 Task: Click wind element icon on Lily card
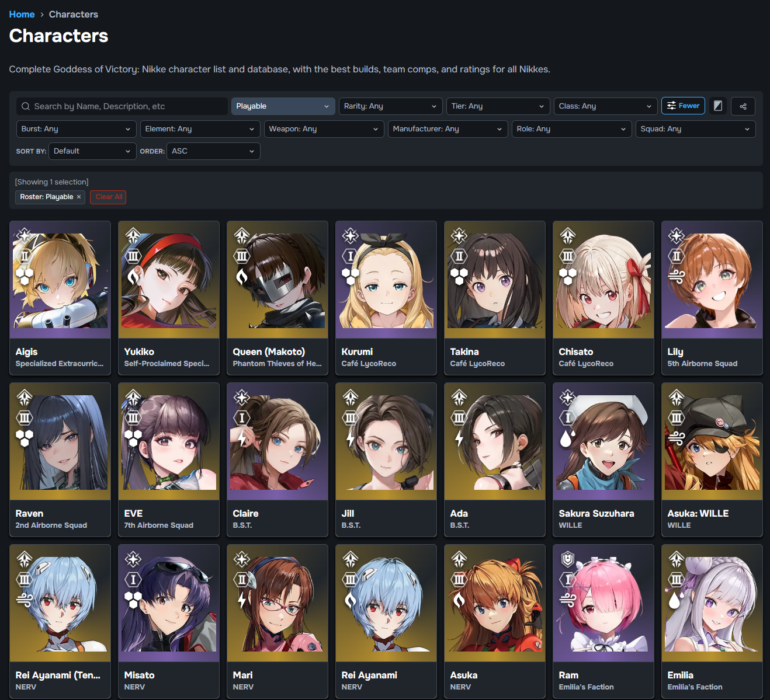(677, 276)
